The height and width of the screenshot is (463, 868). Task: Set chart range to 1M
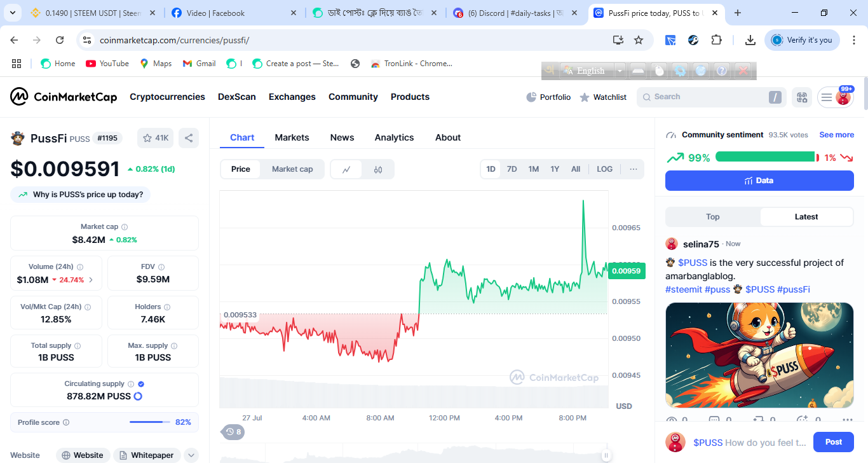coord(534,169)
